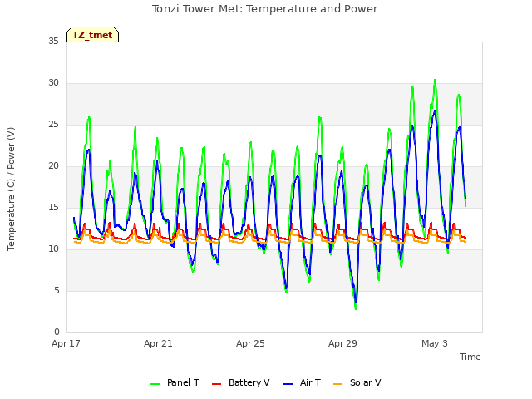Click the Apr 17 x-axis tick label
This screenshot has height=399, width=532.
click(x=66, y=343)
